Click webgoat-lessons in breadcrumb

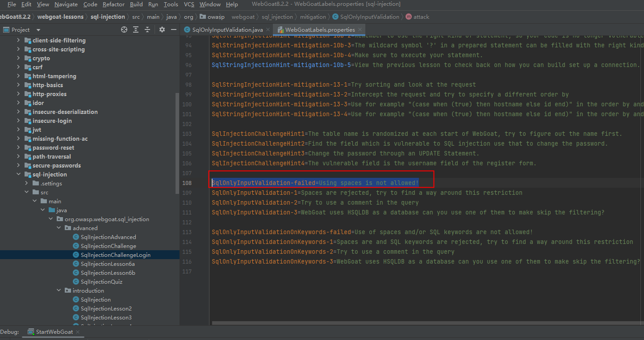click(60, 17)
